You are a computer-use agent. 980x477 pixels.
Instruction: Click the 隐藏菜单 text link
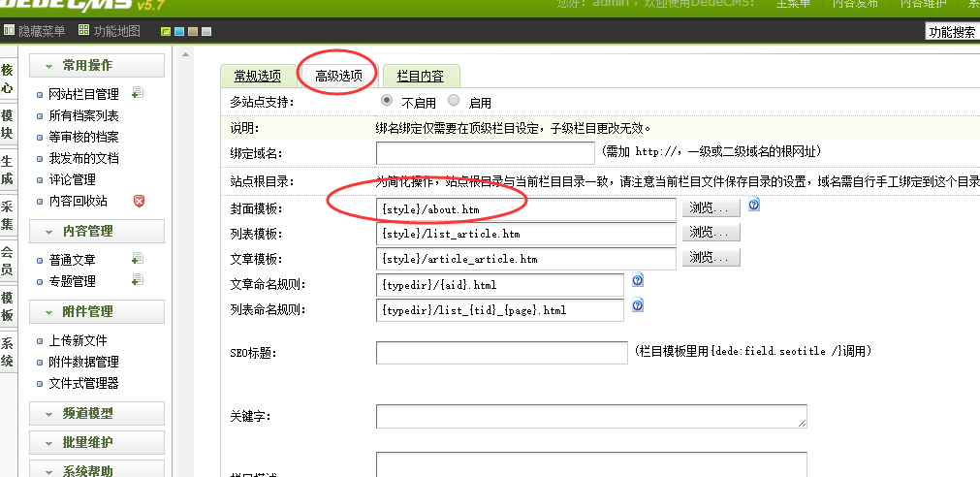[42, 31]
